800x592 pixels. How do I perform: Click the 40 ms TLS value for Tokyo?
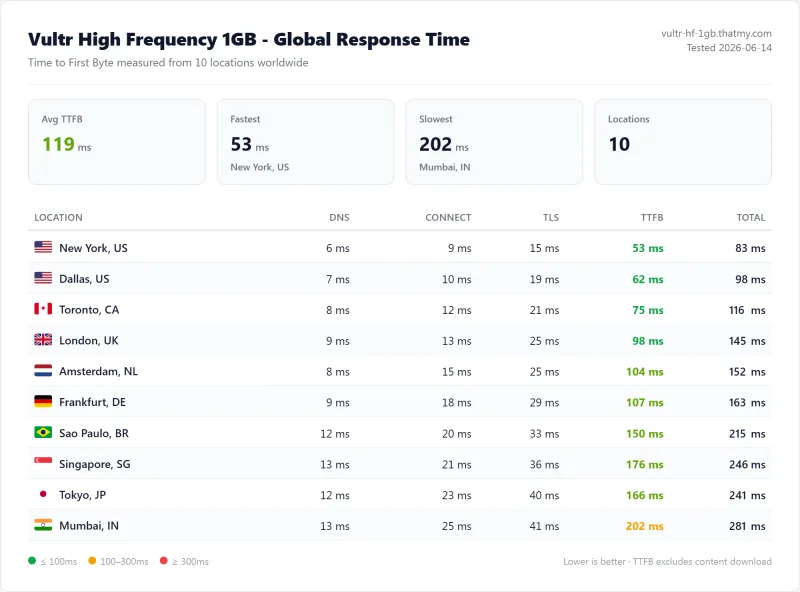pos(544,495)
